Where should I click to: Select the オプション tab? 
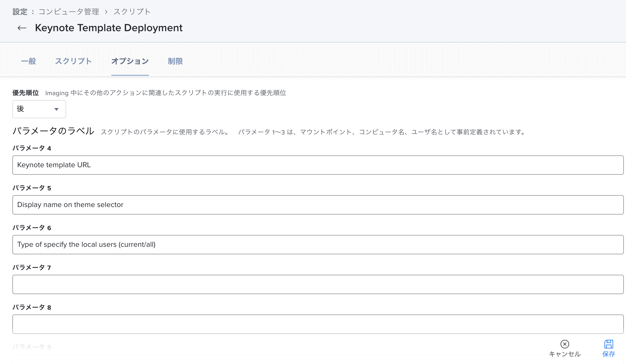(x=130, y=61)
